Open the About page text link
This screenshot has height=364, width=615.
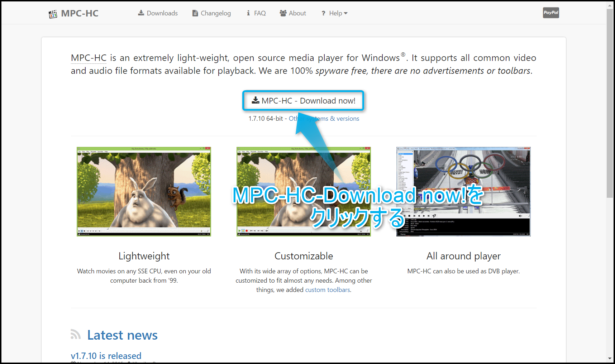tap(297, 13)
